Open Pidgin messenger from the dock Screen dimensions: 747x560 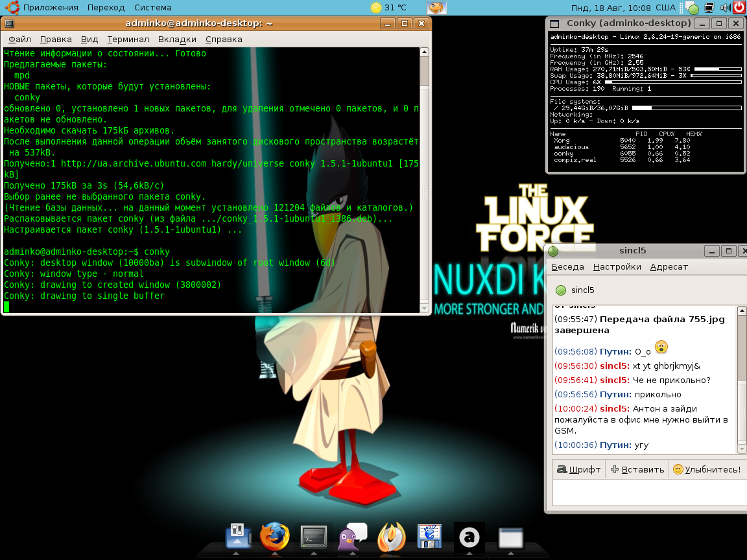pyautogui.click(x=353, y=537)
